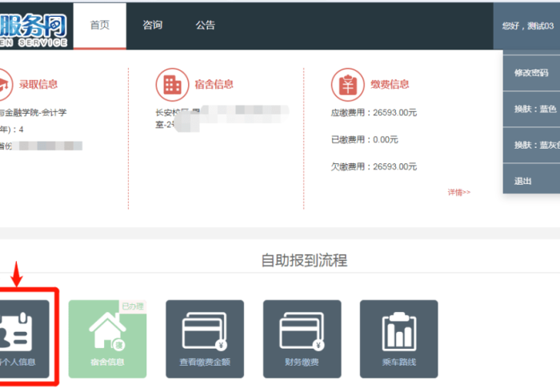Image resolution: width=560 pixels, height=392 pixels.
Task: Open the red 详情>> link
Action: [459, 192]
